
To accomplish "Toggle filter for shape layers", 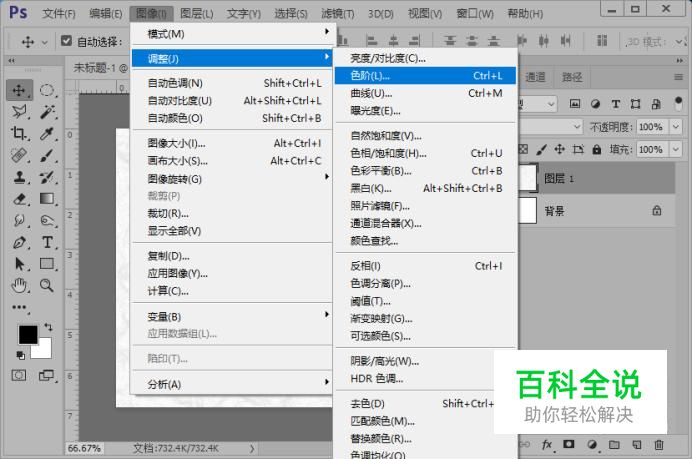I will pos(636,104).
